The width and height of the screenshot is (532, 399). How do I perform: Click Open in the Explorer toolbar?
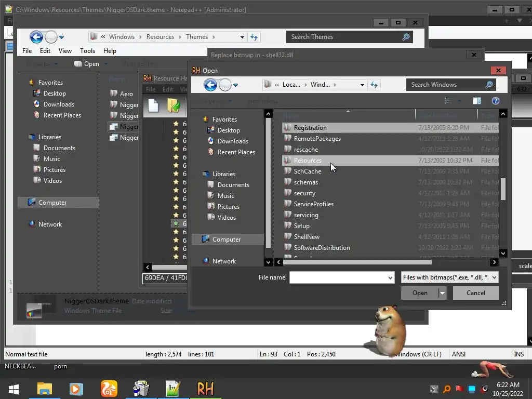coord(87,64)
